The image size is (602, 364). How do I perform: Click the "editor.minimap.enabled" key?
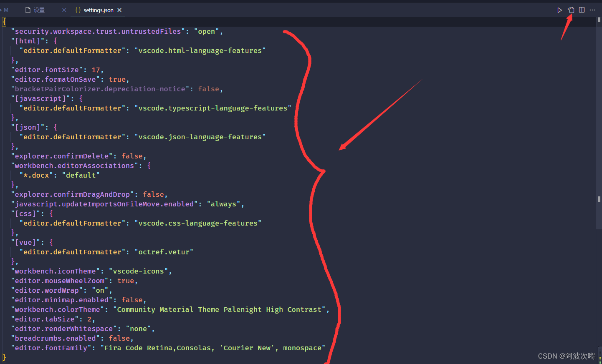(x=62, y=300)
